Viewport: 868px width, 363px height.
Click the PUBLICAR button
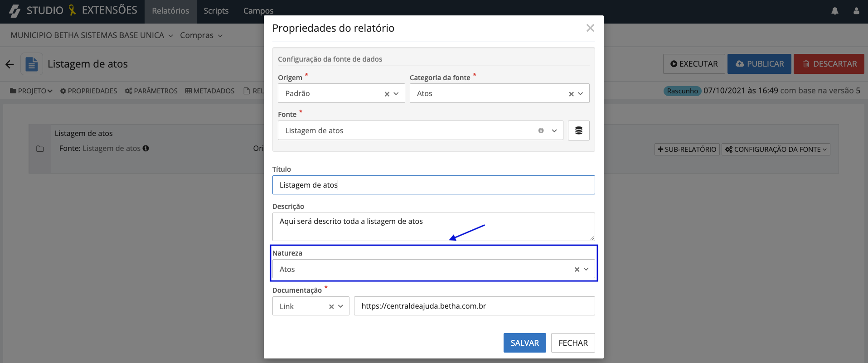pos(759,64)
